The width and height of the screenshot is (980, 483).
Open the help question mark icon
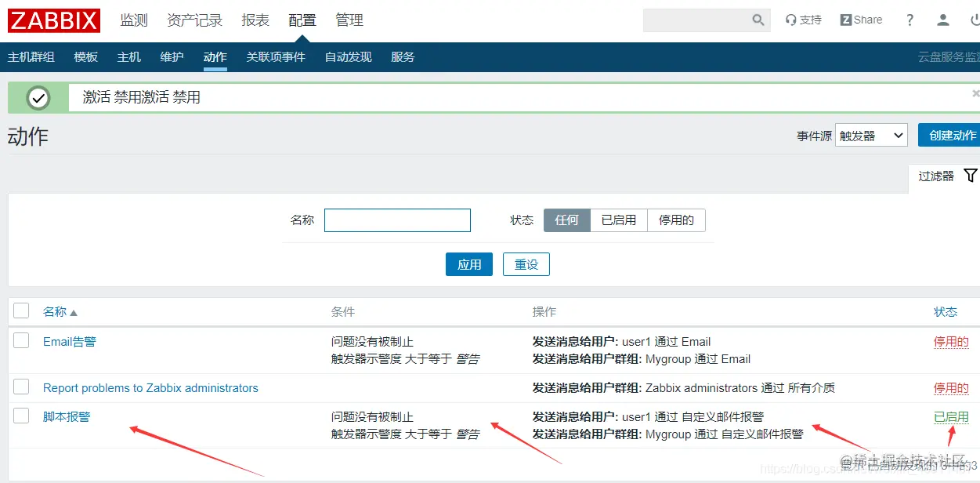pyautogui.click(x=909, y=20)
